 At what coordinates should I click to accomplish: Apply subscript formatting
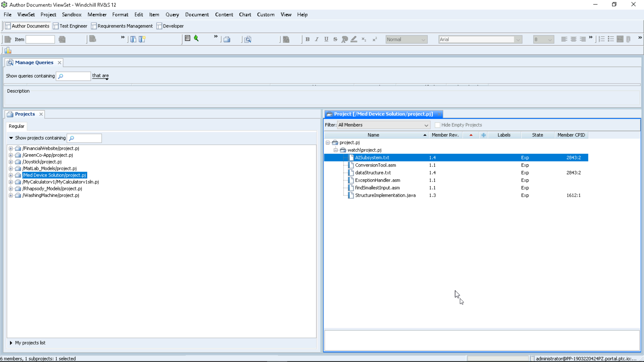point(364,40)
